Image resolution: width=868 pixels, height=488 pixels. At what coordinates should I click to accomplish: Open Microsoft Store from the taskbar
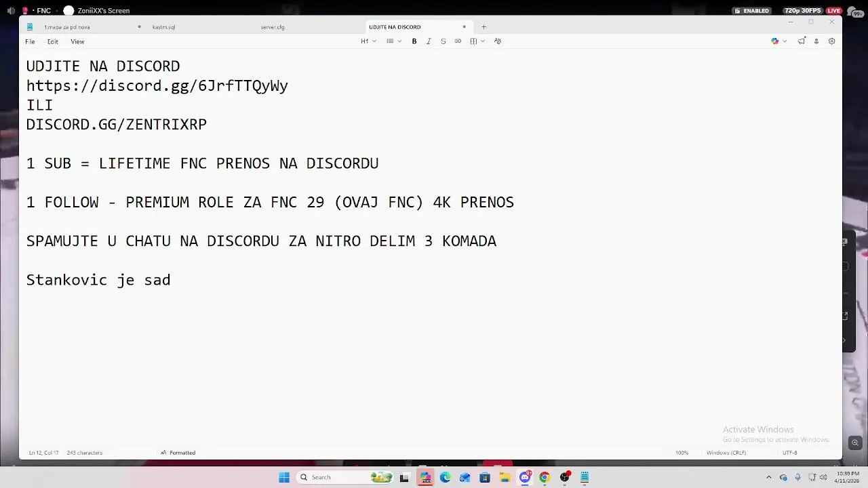coord(485,477)
